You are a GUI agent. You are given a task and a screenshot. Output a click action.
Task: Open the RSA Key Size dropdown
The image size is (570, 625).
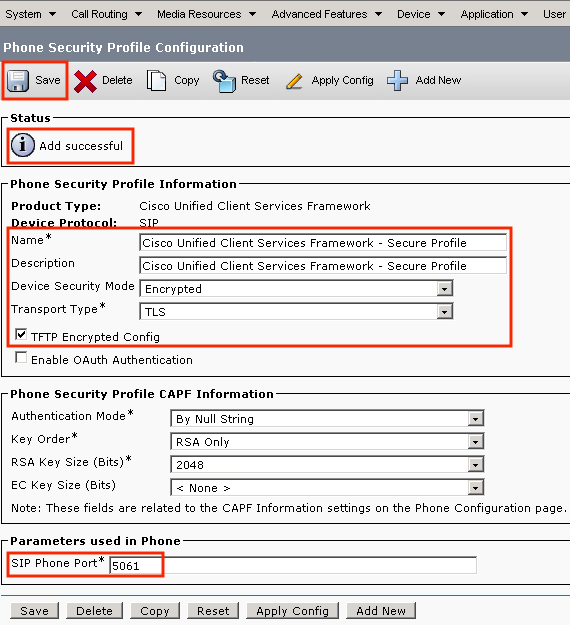coord(327,464)
